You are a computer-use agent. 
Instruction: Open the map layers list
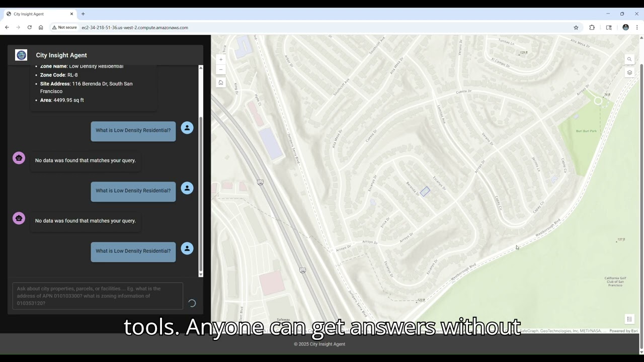[629, 72]
